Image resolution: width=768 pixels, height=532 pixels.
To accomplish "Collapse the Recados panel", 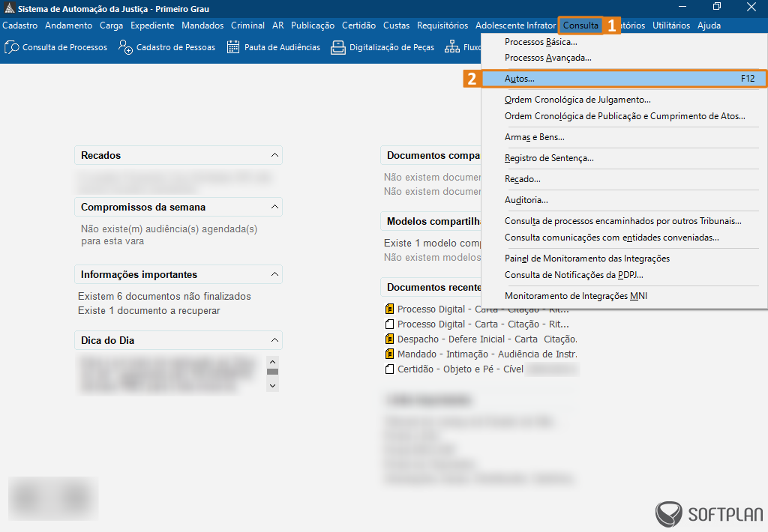I will tap(274, 155).
